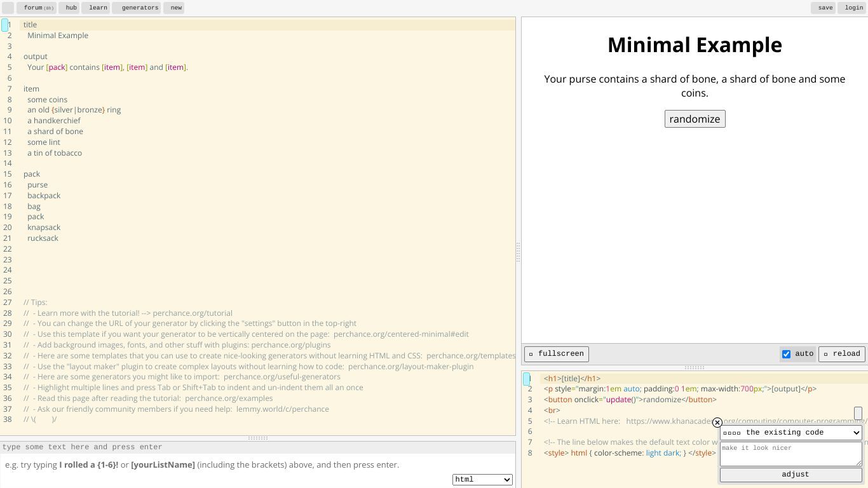Click the khanacademy comment on HTML line 5
The width and height of the screenshot is (868, 488).
point(705,421)
